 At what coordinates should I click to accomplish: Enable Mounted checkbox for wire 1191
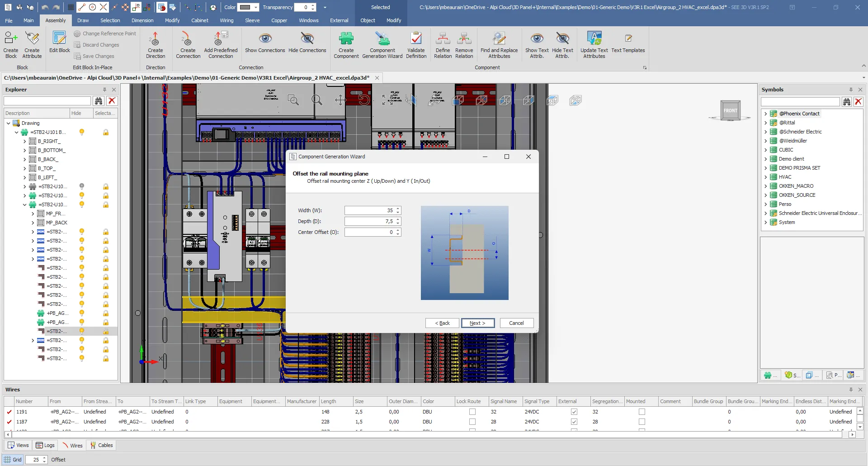tap(642, 412)
